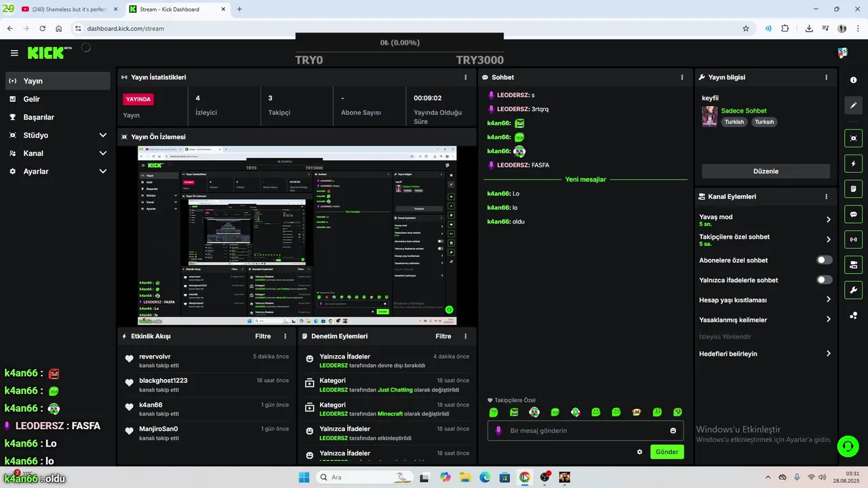This screenshot has height=488, width=868.
Task: Click the channel actions icon in right rail
Action: click(x=853, y=264)
